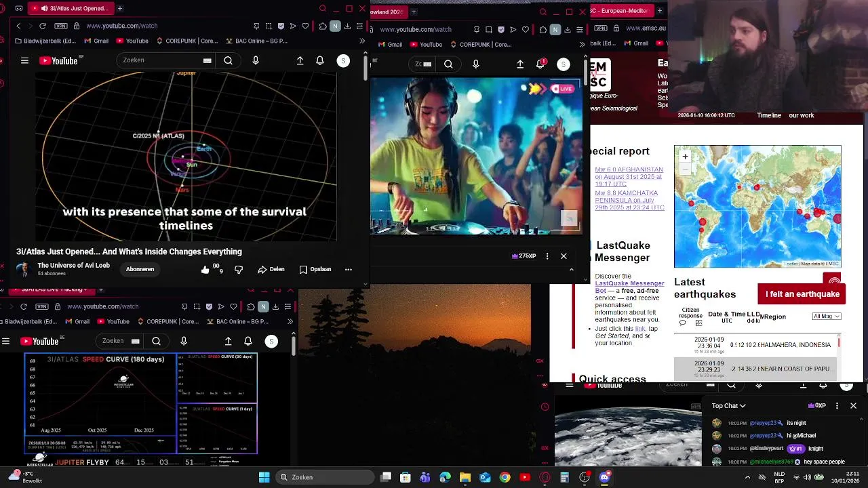
Task: Expand bookmarks overflow chevron in bottom-left browser
Action: [290, 321]
